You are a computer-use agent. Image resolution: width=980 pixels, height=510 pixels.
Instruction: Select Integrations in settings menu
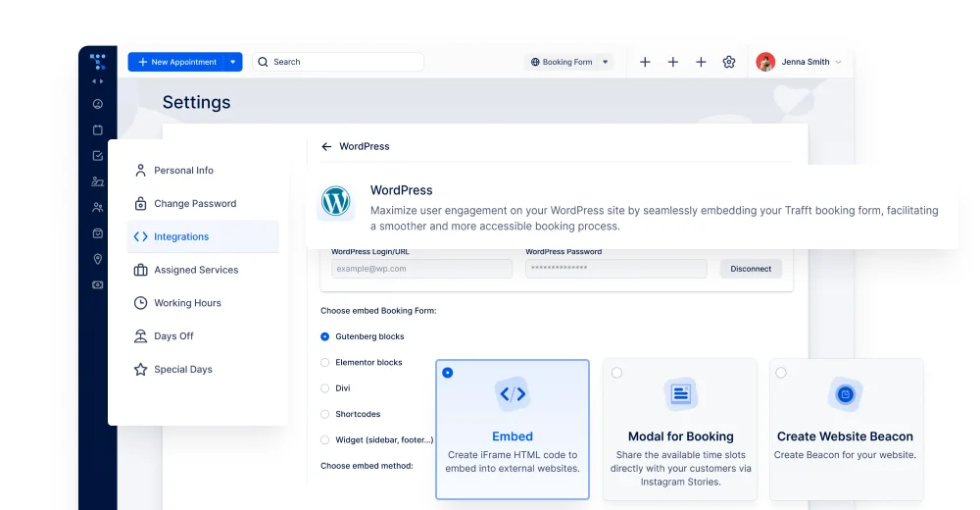(203, 236)
